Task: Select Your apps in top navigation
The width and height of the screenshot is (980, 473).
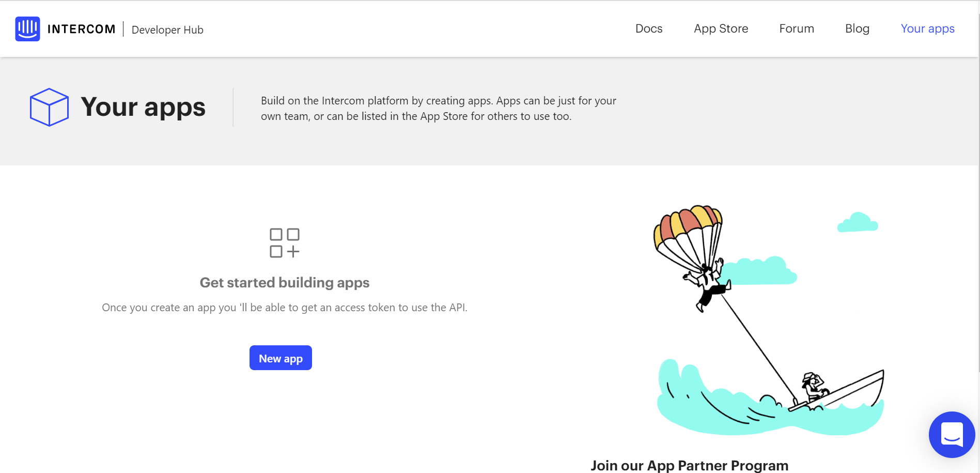Action: point(927,29)
